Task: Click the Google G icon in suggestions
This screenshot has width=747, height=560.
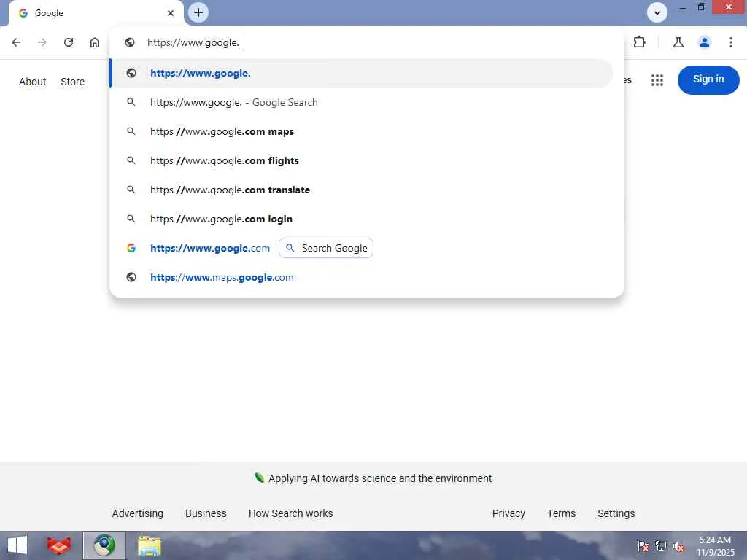Action: point(131,248)
